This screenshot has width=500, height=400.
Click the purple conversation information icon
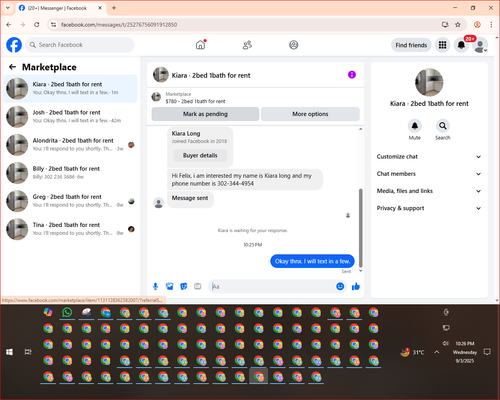(352, 75)
